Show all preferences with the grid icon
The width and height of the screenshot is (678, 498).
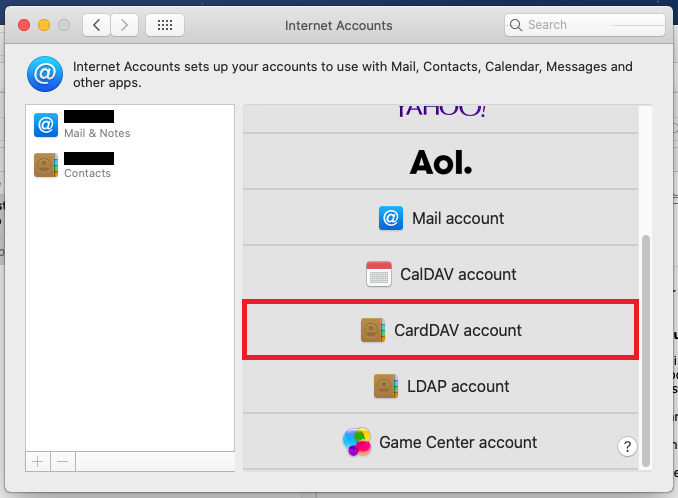click(x=165, y=25)
